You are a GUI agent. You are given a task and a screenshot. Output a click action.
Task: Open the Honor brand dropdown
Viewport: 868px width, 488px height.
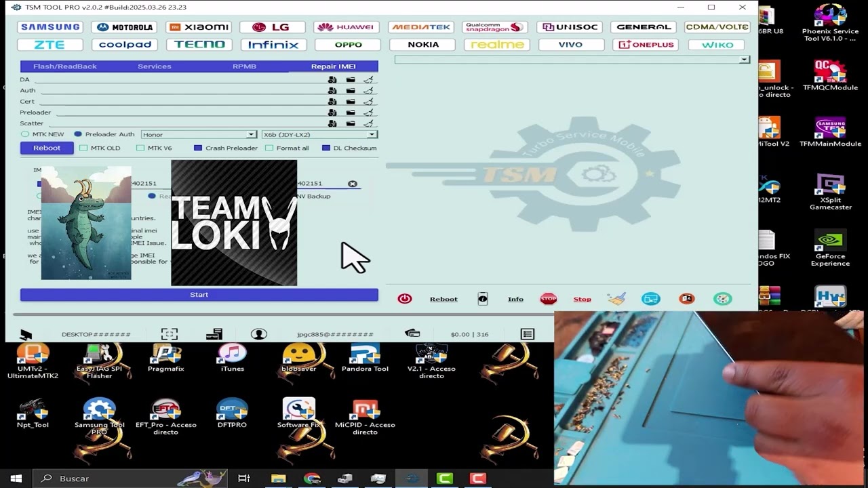point(198,135)
